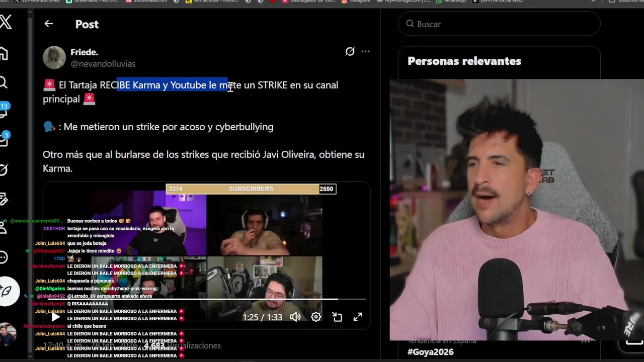Open the person icon in the sidebar

click(x=3, y=228)
